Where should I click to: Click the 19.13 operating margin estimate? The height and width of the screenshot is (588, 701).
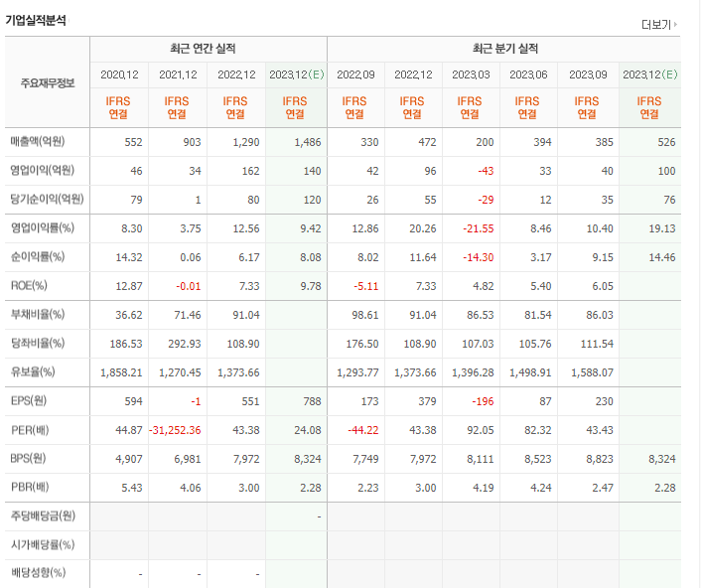pos(662,228)
